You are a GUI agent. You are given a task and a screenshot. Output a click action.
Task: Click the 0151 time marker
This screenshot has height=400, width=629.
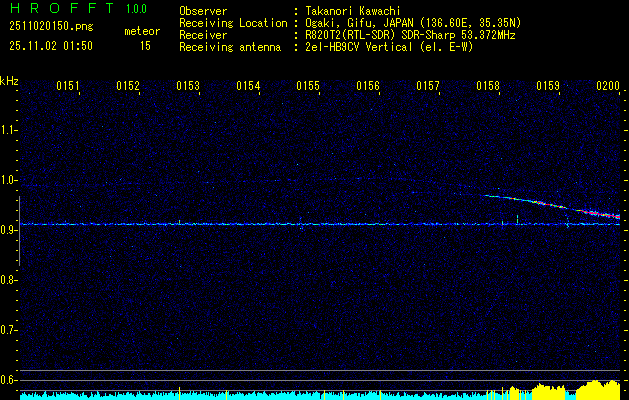tap(68, 87)
